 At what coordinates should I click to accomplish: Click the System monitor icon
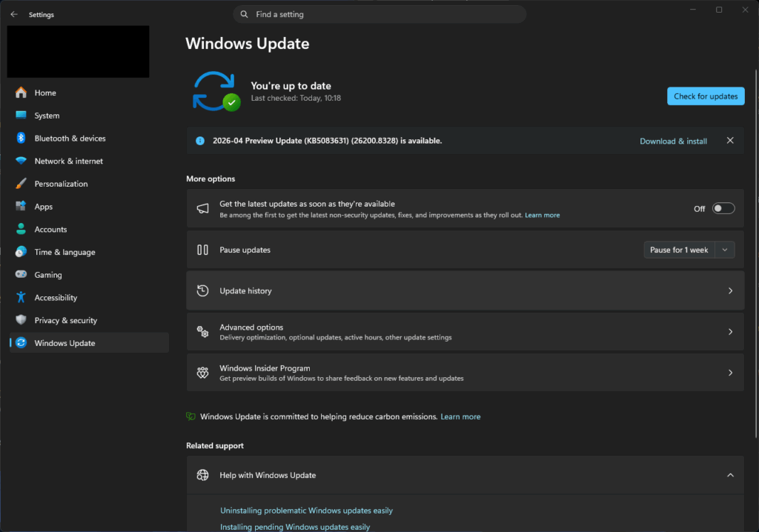[21, 115]
